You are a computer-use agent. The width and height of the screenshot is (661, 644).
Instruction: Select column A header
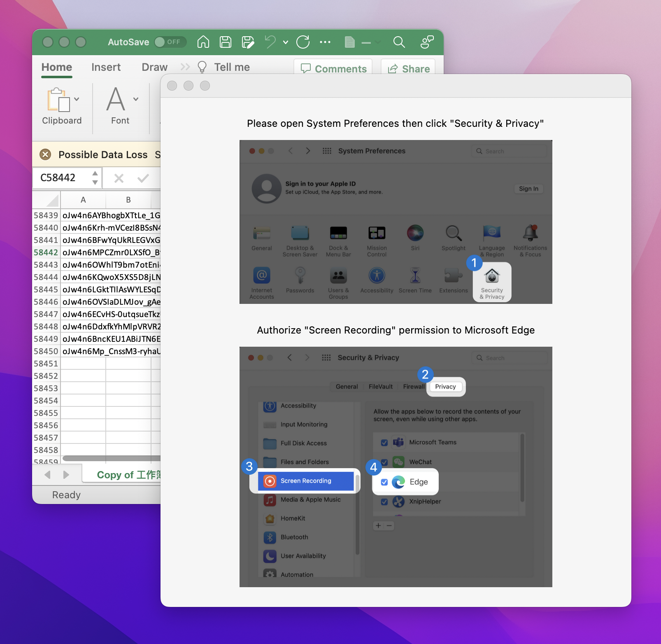pyautogui.click(x=83, y=200)
